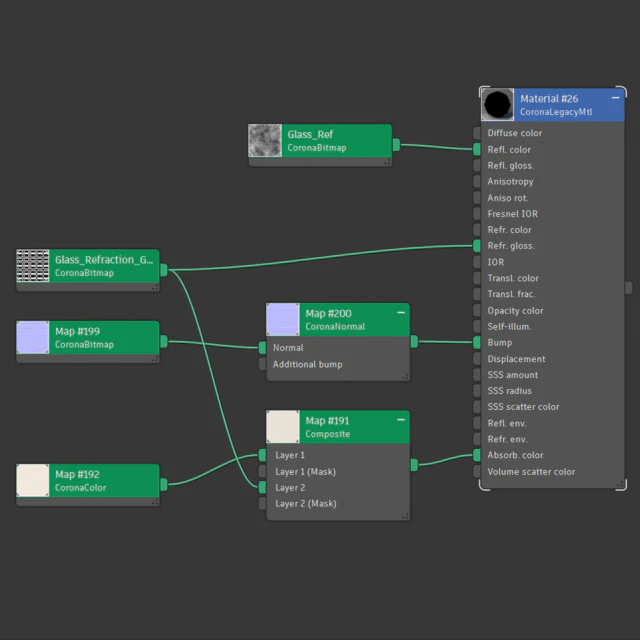Click the Glass_Refraction_G node output socket

click(x=164, y=270)
